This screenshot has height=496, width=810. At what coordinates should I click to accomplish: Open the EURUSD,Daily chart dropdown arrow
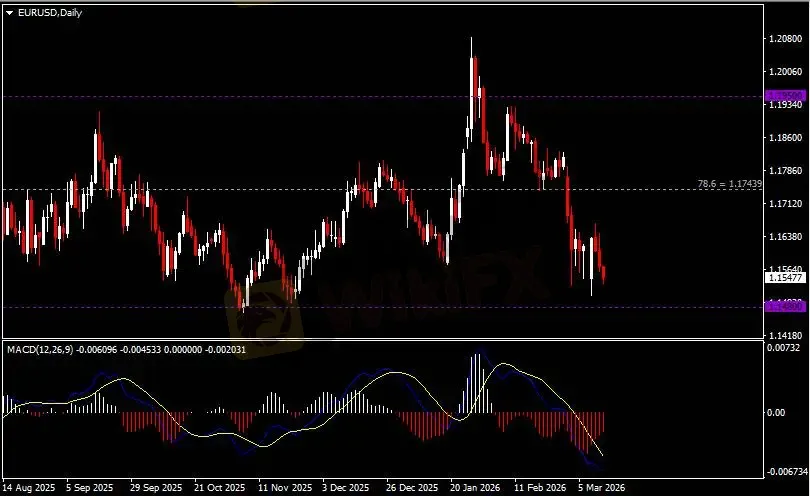coord(9,13)
